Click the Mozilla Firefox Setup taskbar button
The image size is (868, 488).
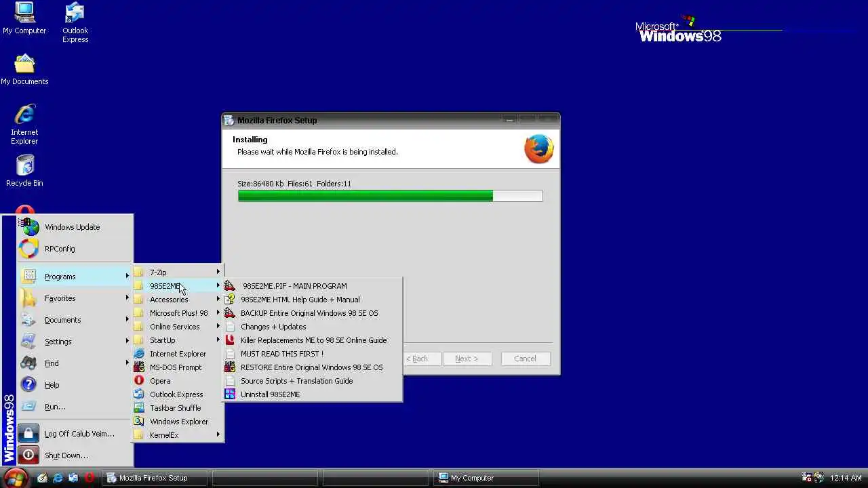(x=155, y=478)
